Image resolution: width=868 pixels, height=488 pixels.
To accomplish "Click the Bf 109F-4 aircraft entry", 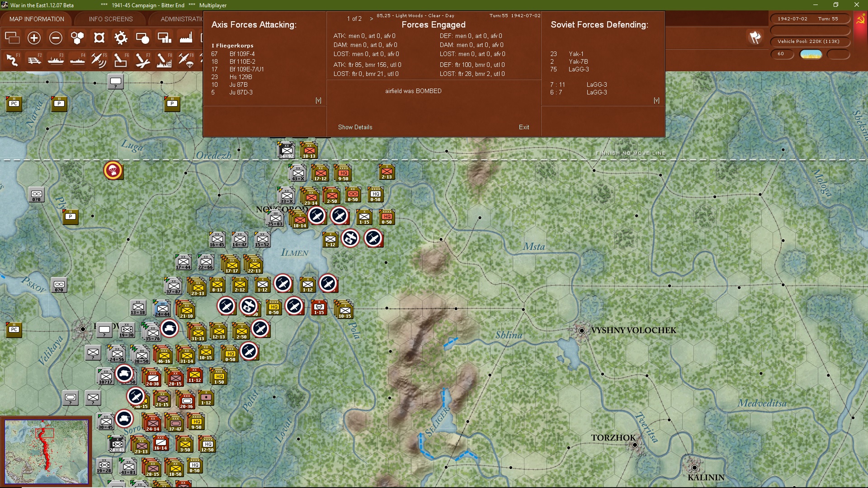I will (x=242, y=54).
